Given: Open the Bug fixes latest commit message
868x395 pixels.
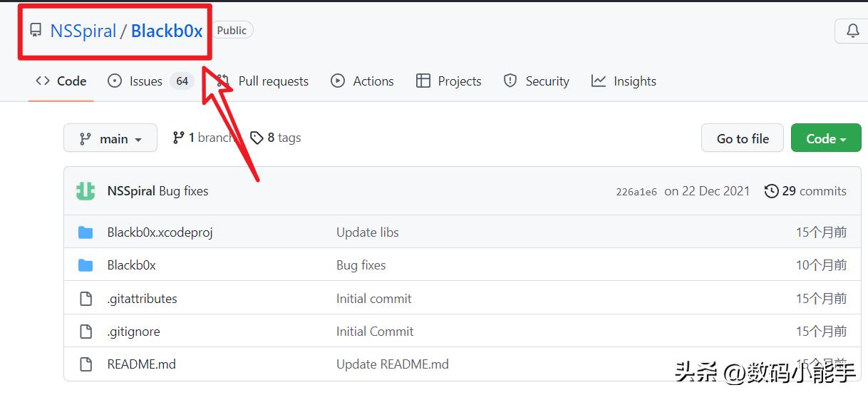Looking at the screenshot, I should tap(184, 191).
